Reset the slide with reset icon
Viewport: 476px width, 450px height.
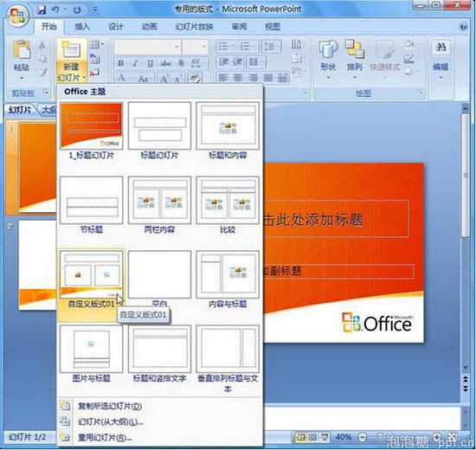(94, 59)
